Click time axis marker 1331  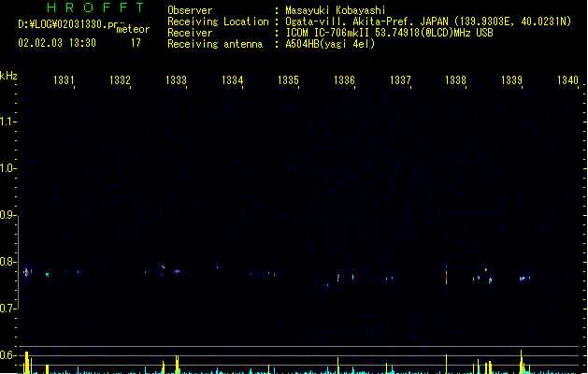coord(64,79)
